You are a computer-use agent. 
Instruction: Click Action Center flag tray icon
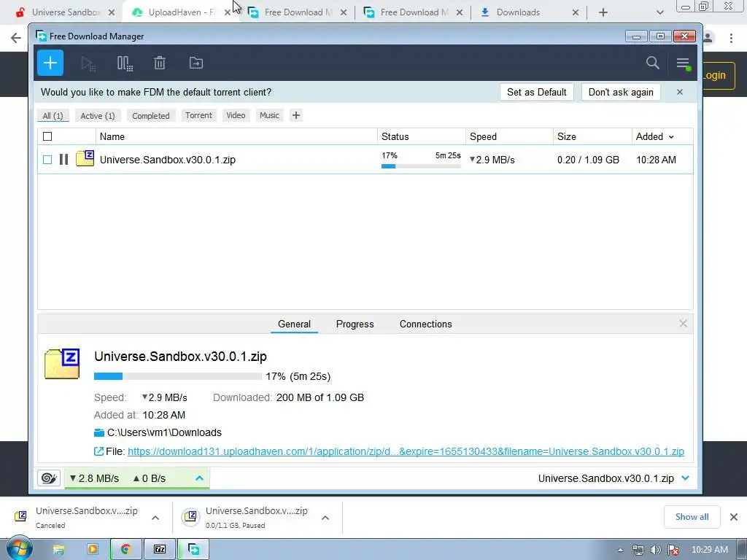point(673,550)
